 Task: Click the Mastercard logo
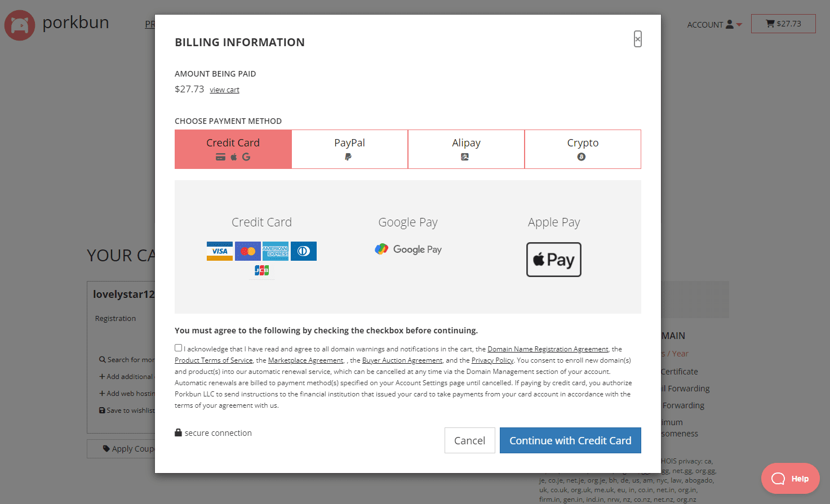248,251
